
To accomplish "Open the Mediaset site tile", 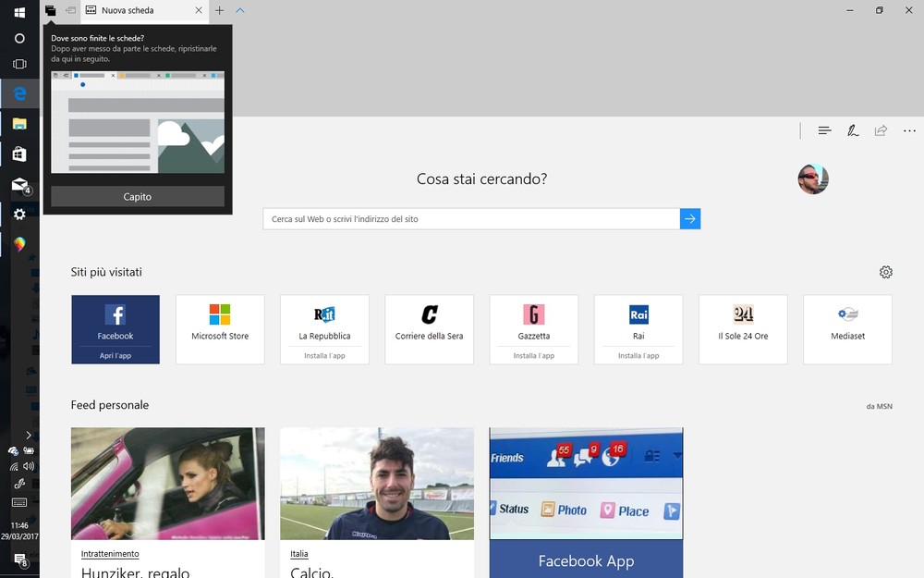I will 847,329.
